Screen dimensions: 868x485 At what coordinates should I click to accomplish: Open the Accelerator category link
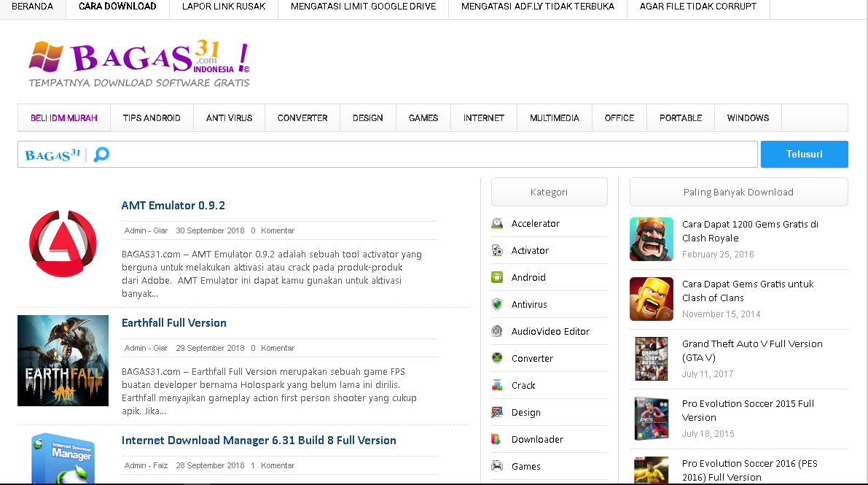(x=536, y=223)
